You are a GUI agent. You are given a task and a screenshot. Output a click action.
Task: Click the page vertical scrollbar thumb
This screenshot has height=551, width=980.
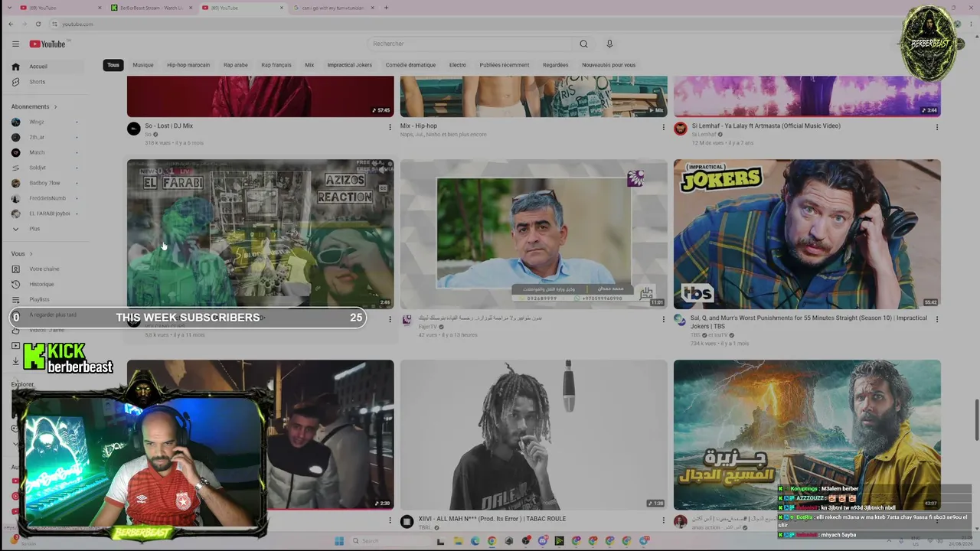coord(976,419)
